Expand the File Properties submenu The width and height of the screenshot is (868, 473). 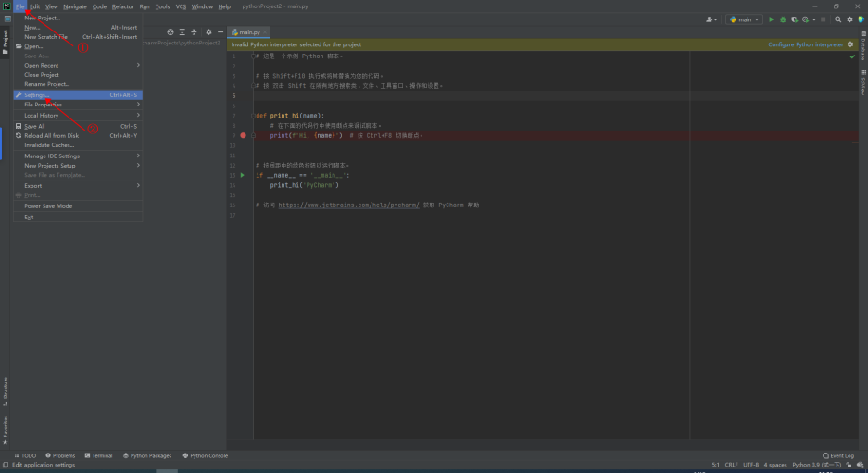78,105
